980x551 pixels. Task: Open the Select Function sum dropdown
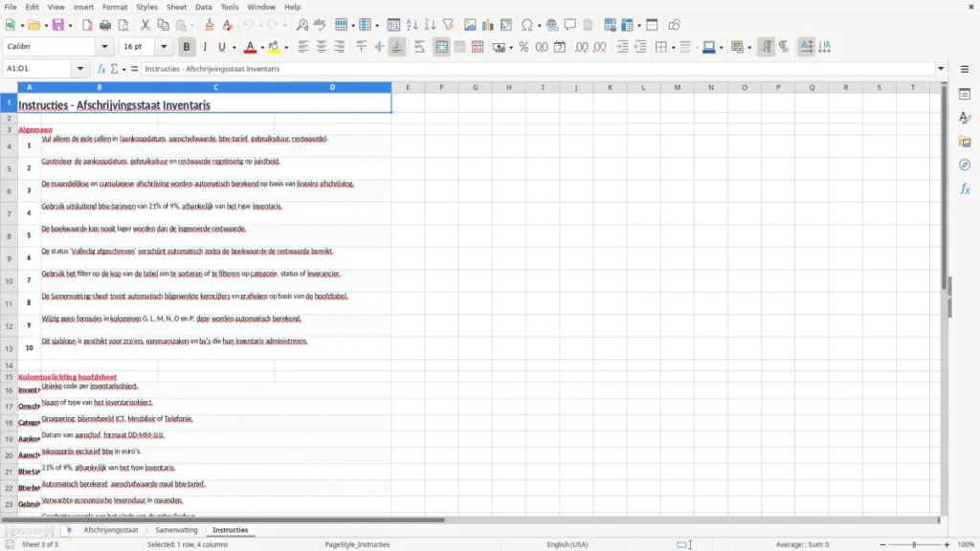click(x=124, y=69)
